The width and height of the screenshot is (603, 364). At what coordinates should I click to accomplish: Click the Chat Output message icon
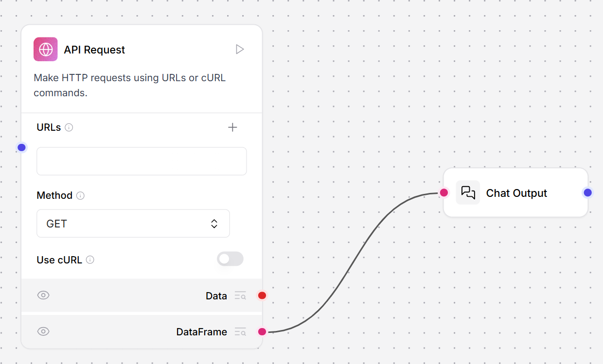(x=468, y=192)
